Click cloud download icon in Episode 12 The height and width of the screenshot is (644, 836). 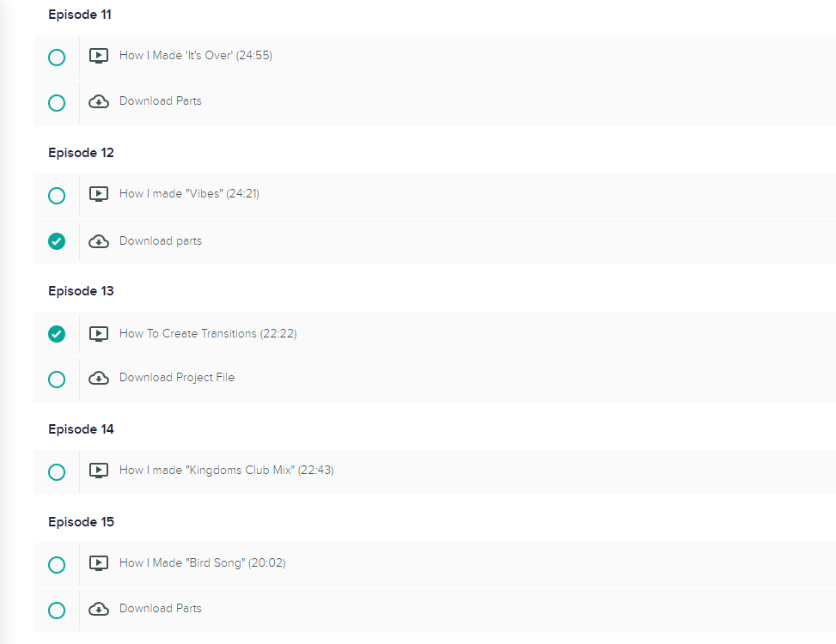(99, 241)
